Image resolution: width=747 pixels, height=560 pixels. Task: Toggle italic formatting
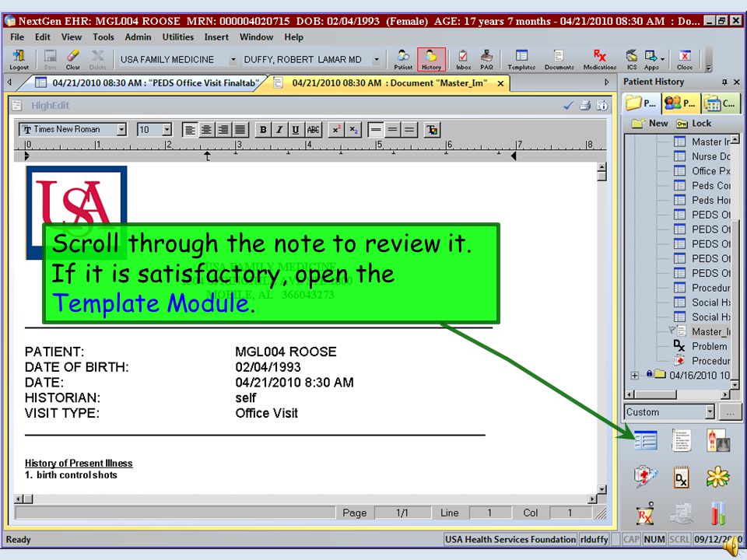click(279, 130)
